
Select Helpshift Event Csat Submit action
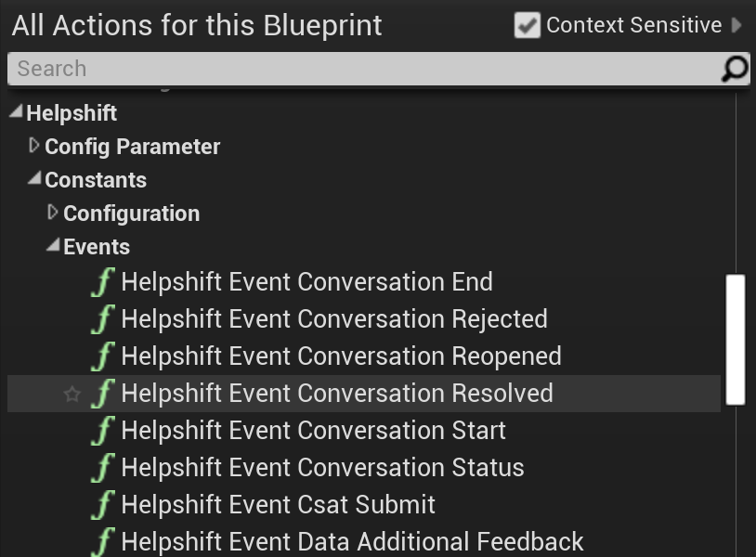[x=278, y=505]
